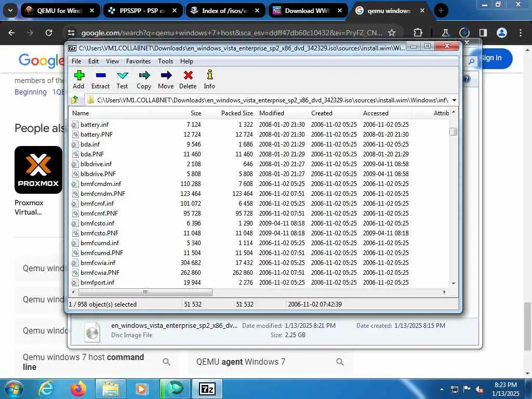Click the Info toolbar icon
The image size is (532, 399).
tap(209, 79)
